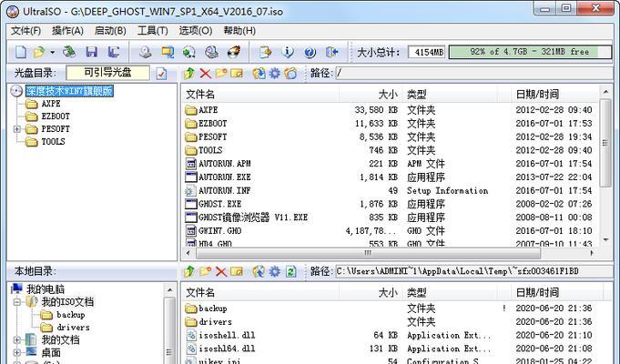Click the red X delete icon in local toolbar
This screenshot has width=620, height=364.
tap(220, 271)
